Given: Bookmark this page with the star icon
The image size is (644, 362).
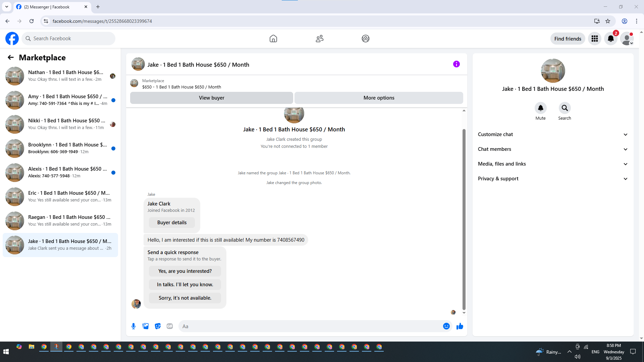Looking at the screenshot, I should coord(608,21).
